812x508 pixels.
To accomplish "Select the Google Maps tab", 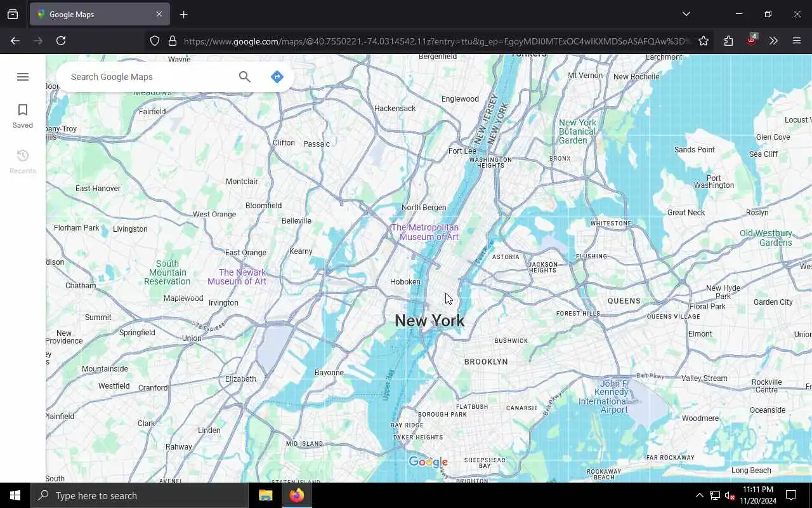I will pyautogui.click(x=99, y=14).
